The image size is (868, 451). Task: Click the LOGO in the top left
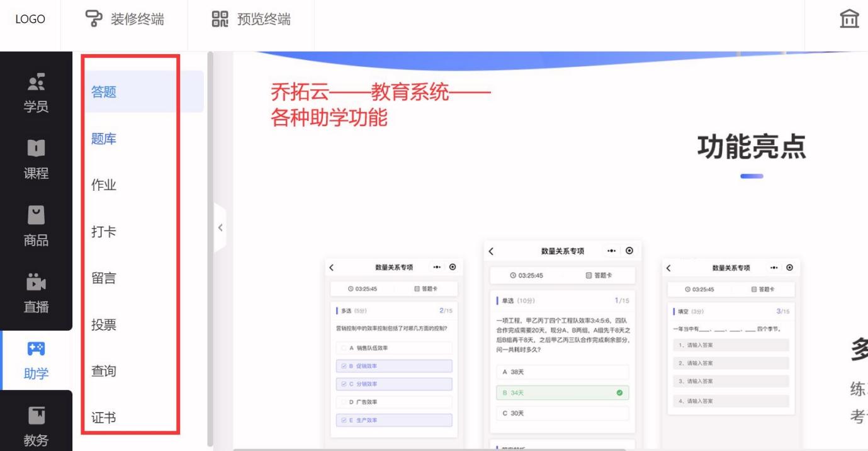[30, 20]
